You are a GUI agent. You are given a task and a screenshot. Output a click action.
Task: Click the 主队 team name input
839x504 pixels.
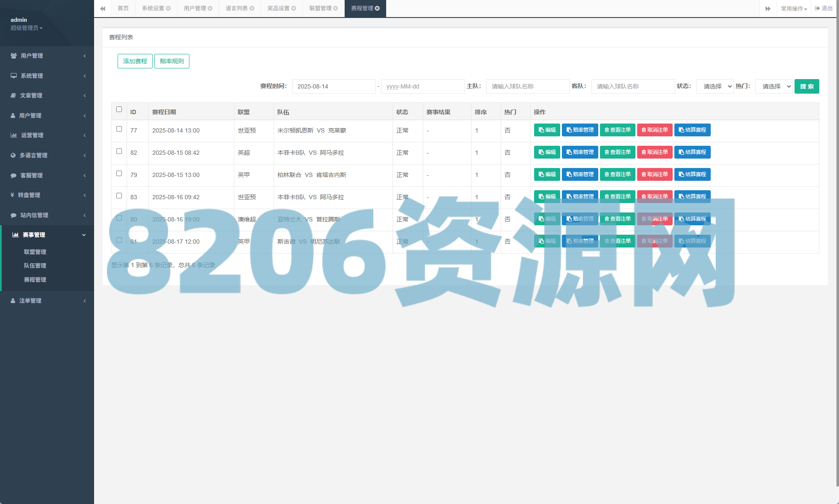tap(528, 86)
